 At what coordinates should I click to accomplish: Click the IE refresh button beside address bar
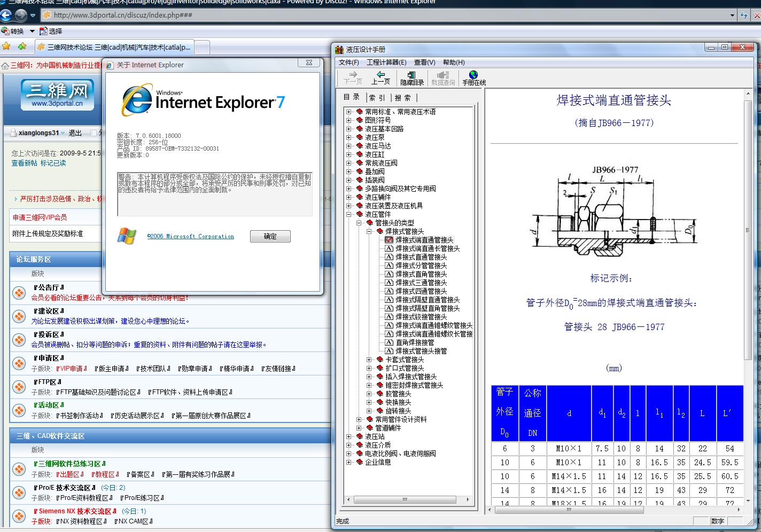coord(744,15)
